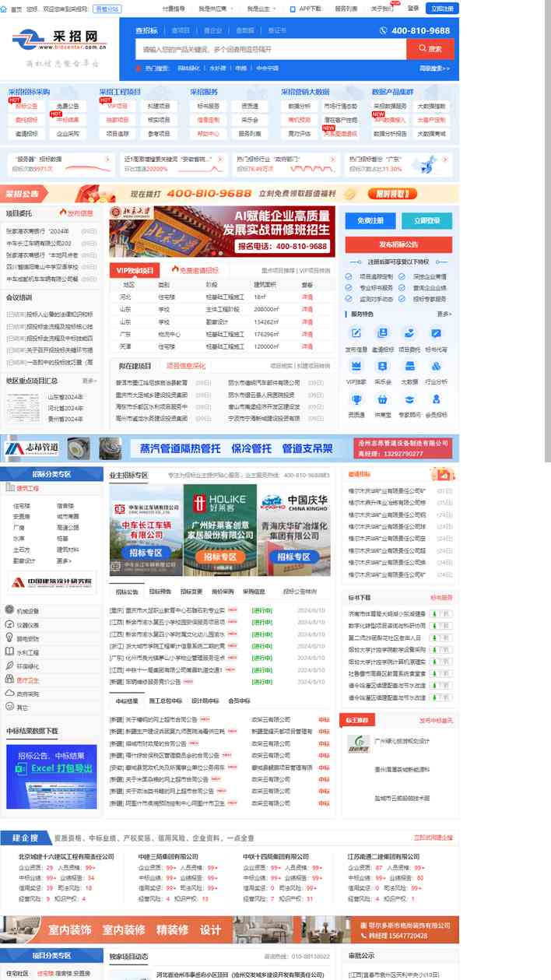
Task: Select the 仪器仪表 category icon
Action: pyautogui.click(x=9, y=624)
